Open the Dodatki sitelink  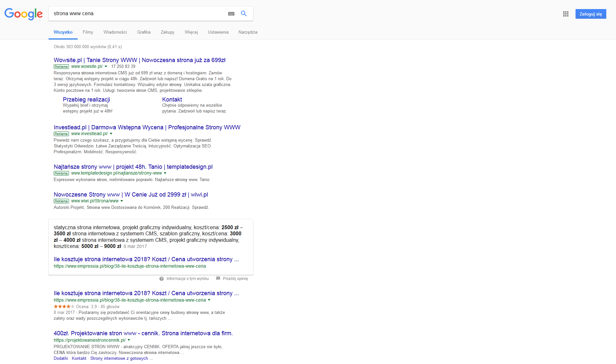pyautogui.click(x=61, y=358)
